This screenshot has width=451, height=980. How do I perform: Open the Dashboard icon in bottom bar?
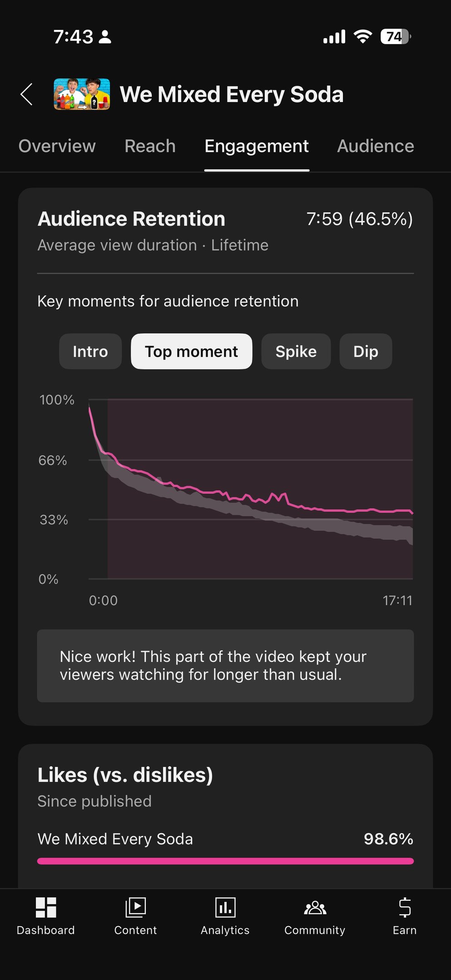[46, 908]
